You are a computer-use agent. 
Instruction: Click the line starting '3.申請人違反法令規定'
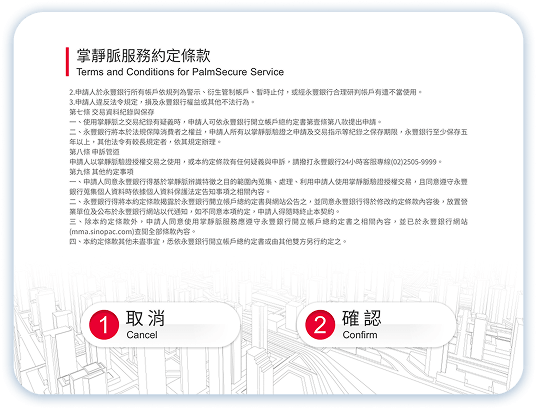162,102
